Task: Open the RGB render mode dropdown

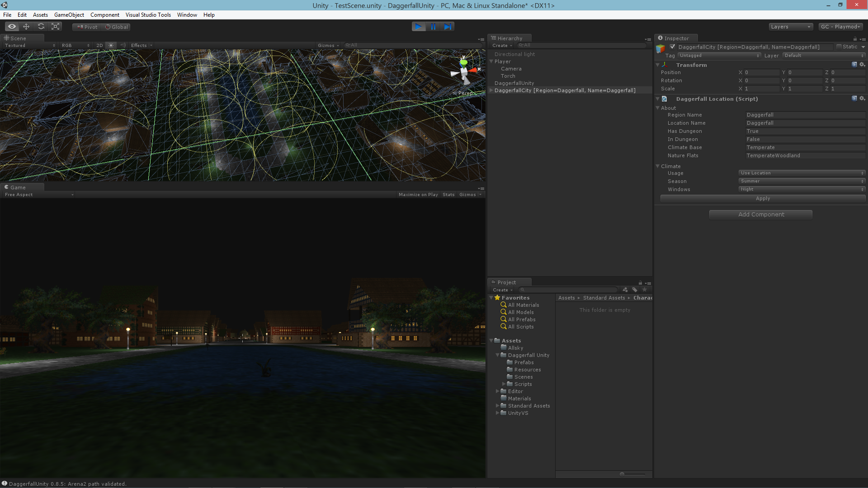Action: (75, 45)
